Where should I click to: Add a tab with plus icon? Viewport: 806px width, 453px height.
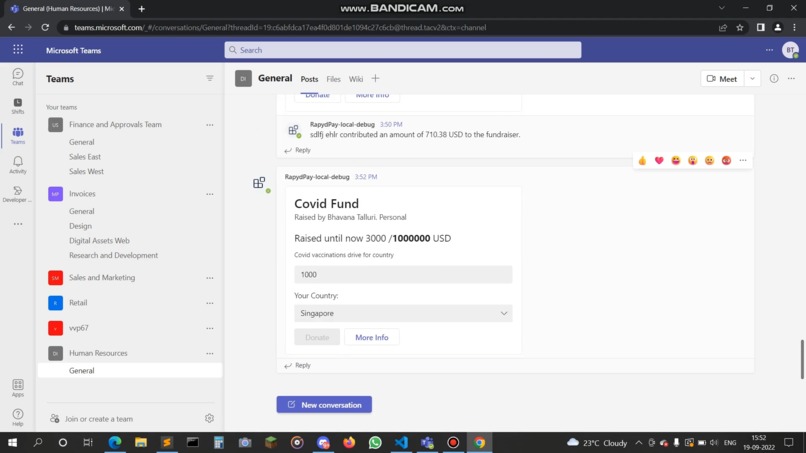(375, 79)
